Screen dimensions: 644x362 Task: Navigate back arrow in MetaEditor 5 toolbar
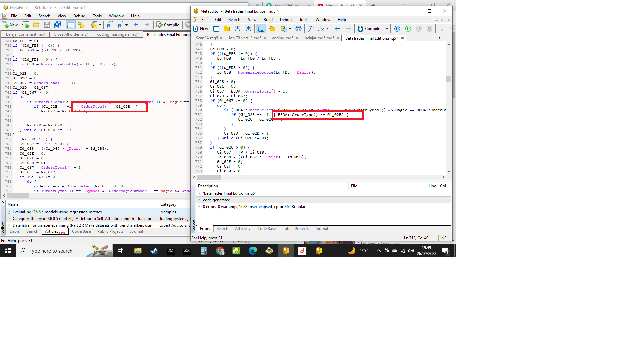point(338,29)
